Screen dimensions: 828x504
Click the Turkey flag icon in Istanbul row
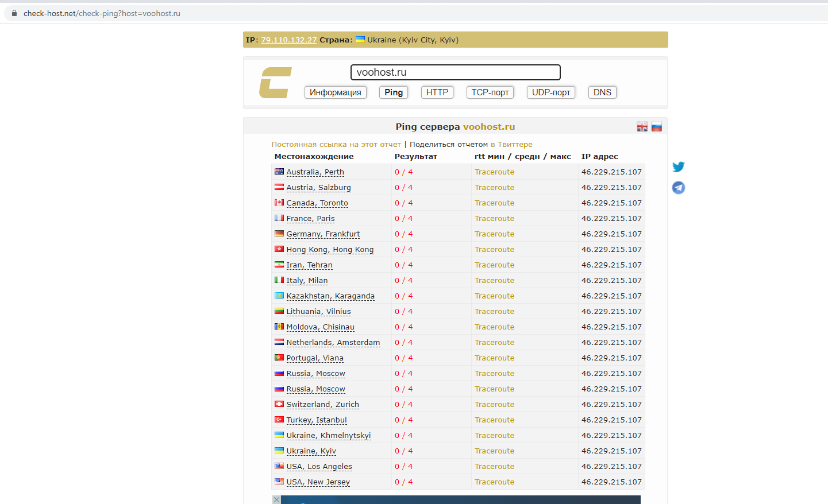(x=279, y=420)
